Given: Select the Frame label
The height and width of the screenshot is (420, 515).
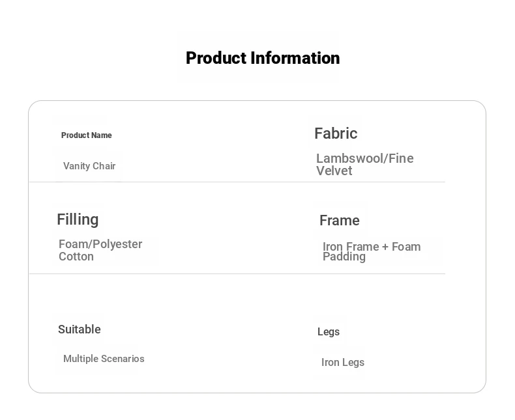Looking at the screenshot, I should pyautogui.click(x=339, y=221).
